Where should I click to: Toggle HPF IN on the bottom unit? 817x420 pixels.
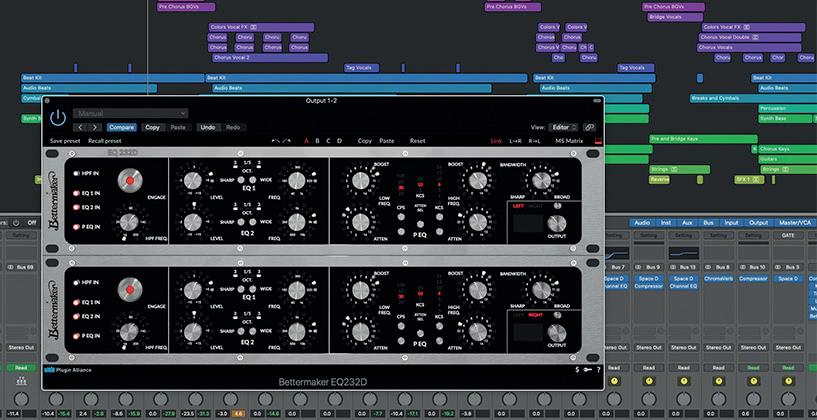(x=76, y=282)
